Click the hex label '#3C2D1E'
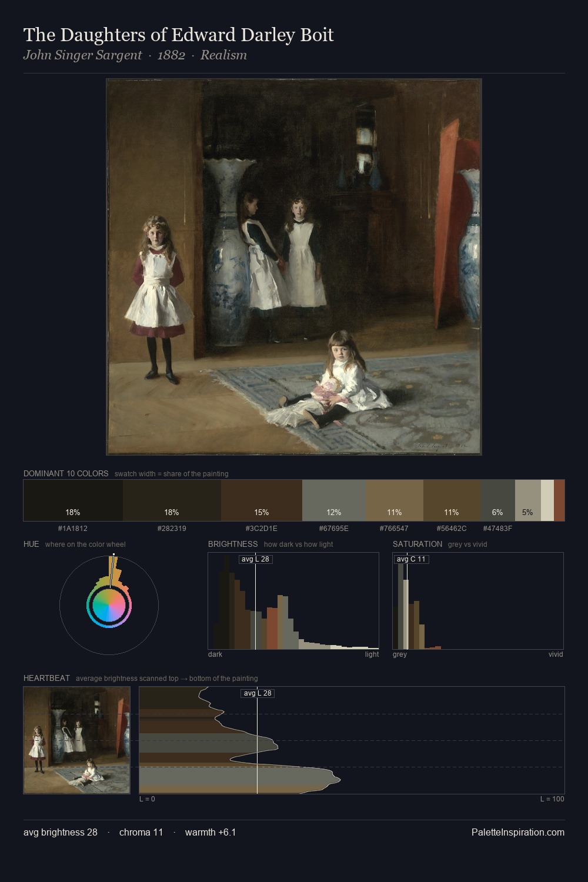The height and width of the screenshot is (882, 588). coord(262,529)
